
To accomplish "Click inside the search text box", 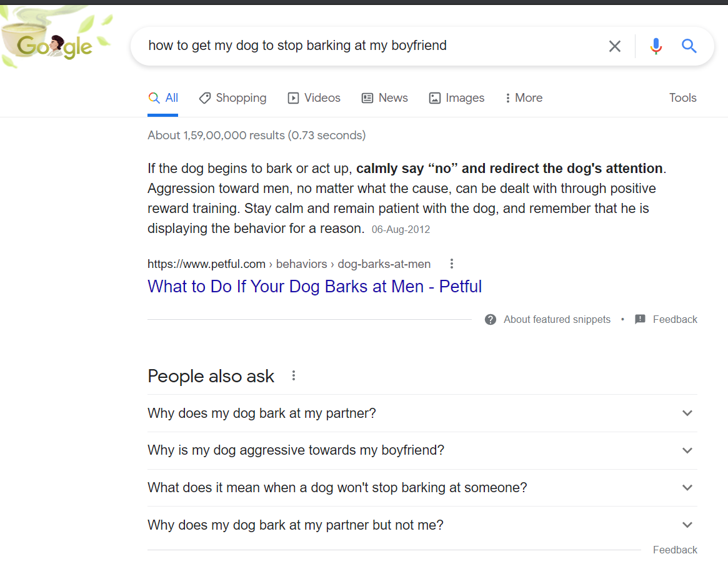I will (x=371, y=46).
